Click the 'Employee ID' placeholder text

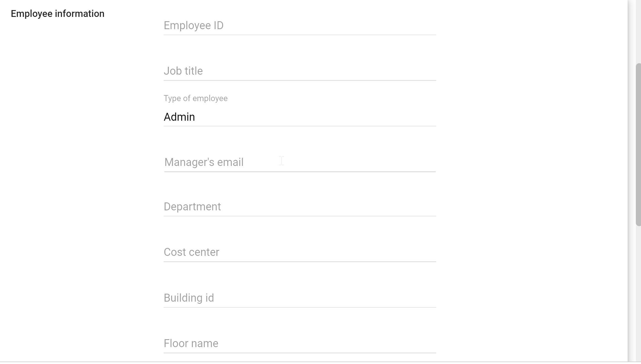click(x=194, y=26)
